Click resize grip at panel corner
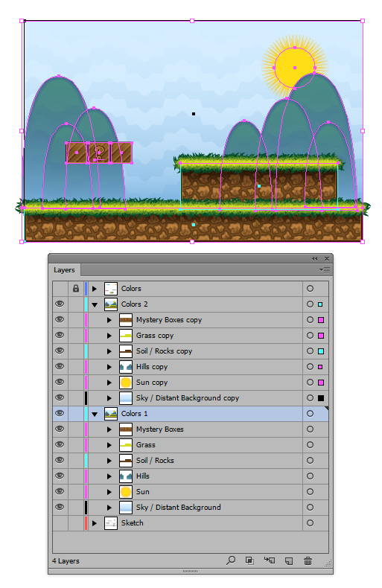 coord(328,563)
